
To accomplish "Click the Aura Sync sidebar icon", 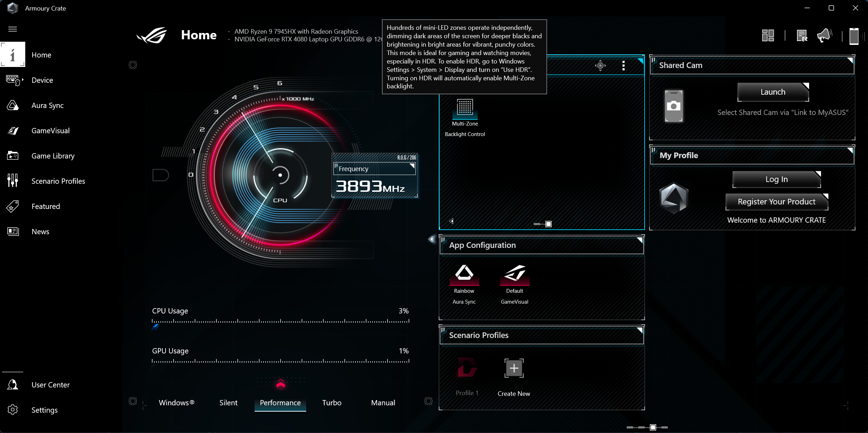I will pos(13,105).
